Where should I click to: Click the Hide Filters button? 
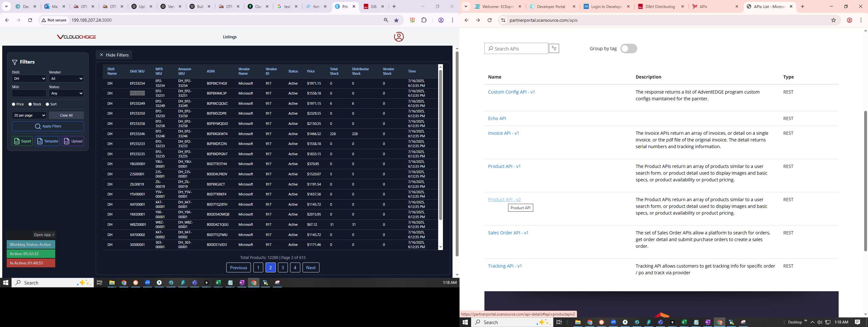(x=114, y=55)
